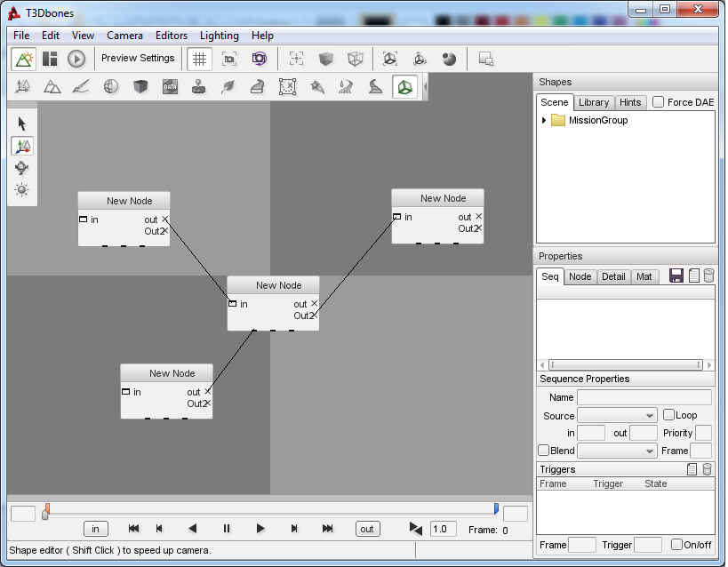This screenshot has width=728, height=567.
Task: Select the active green cube Shape Editor icon
Action: pyautogui.click(x=404, y=87)
